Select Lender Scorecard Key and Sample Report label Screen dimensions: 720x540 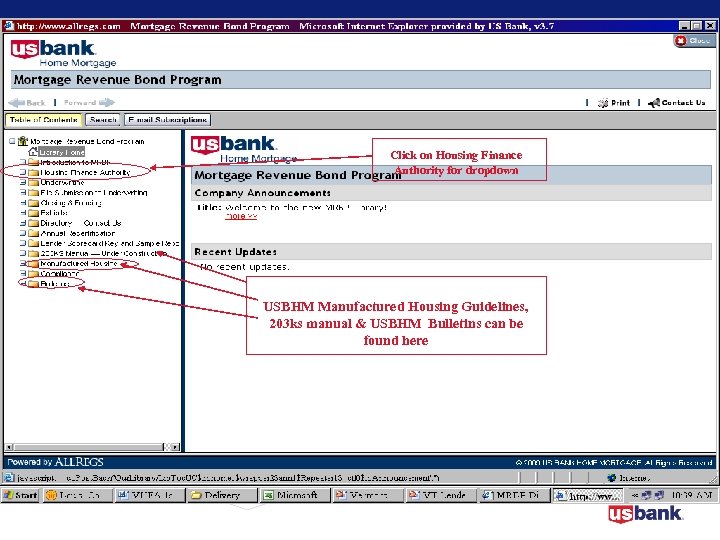(x=109, y=243)
